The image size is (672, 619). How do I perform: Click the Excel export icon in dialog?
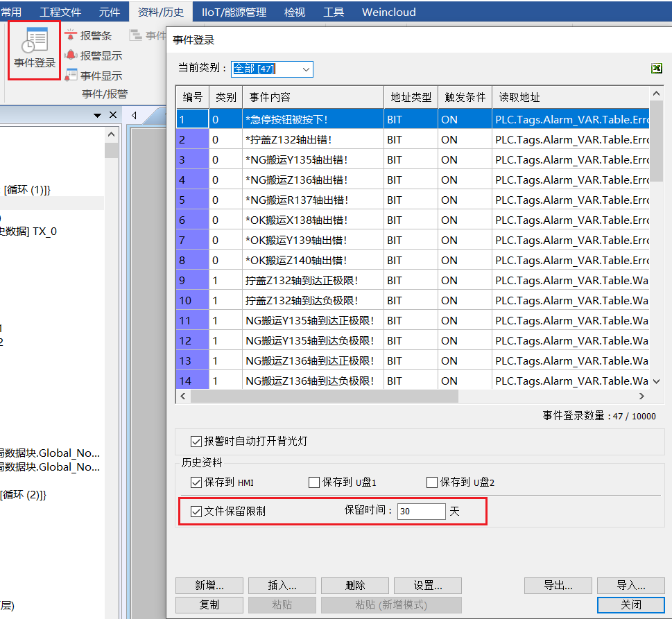(656, 68)
